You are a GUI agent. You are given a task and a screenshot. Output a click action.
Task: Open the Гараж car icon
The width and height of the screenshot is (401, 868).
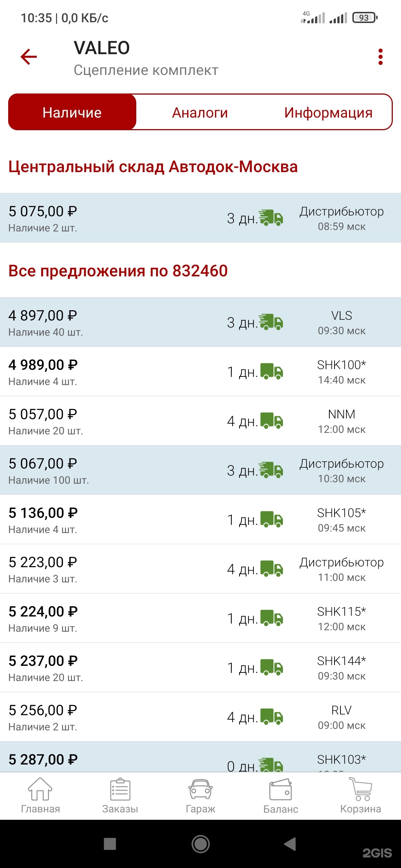(200, 795)
